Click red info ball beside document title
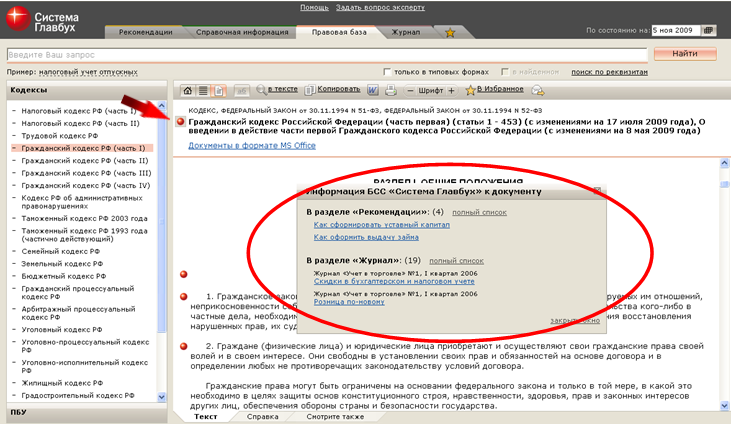Screen dimensions: 734x424 180,122
